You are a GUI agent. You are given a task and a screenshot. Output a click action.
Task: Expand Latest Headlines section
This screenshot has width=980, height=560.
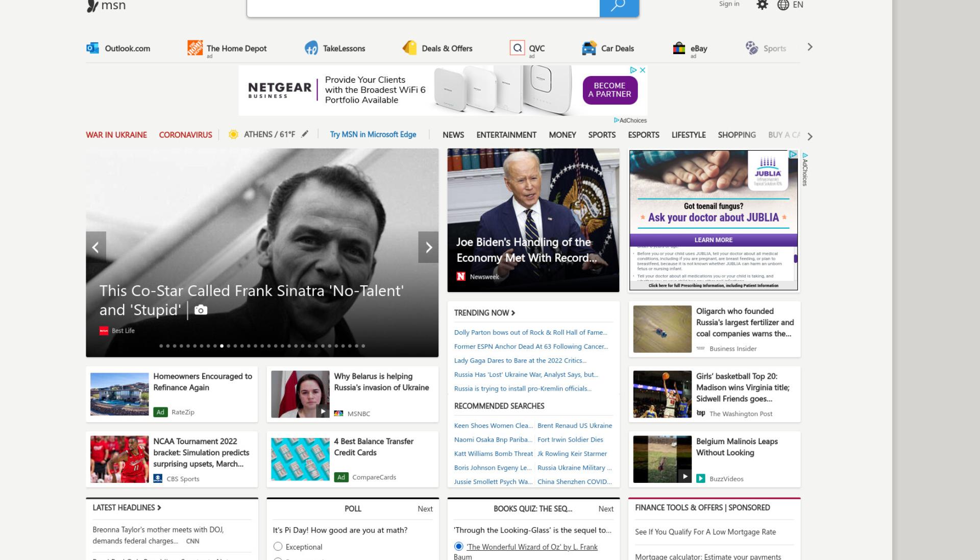coord(127,507)
